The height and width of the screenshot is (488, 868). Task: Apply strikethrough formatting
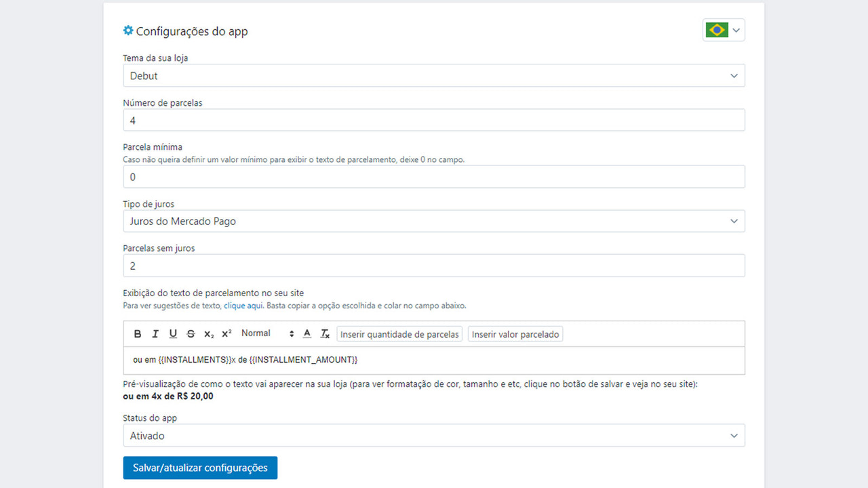tap(191, 333)
